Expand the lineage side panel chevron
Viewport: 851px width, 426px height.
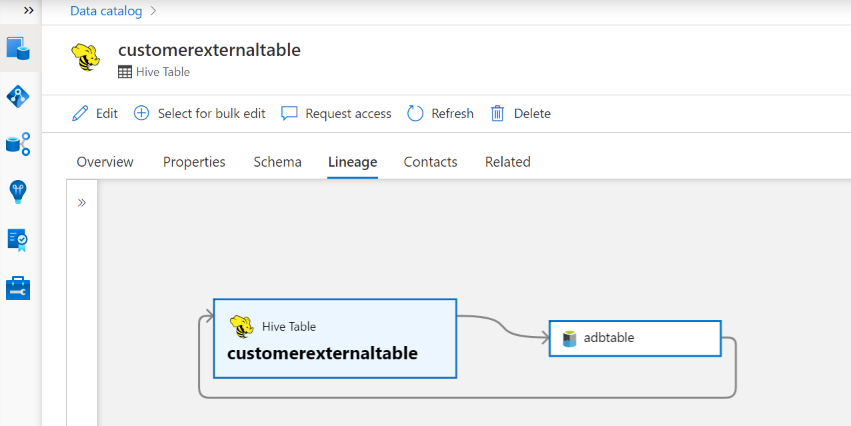coord(82,203)
